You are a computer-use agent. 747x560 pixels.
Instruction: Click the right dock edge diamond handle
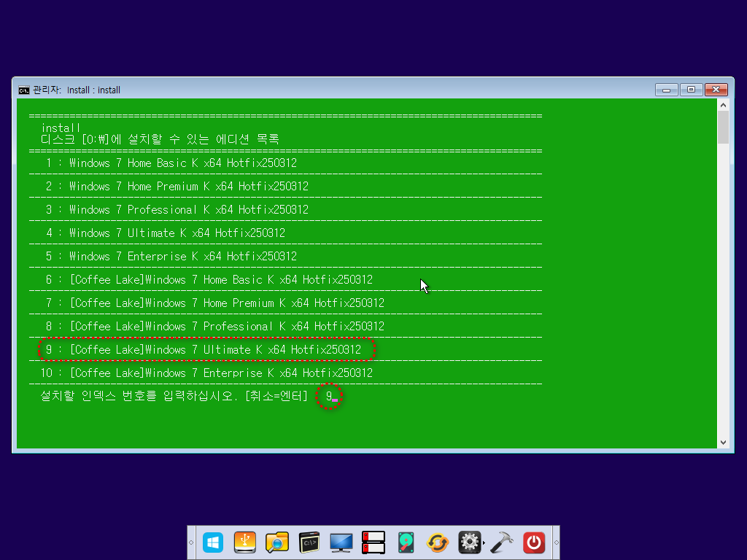(x=556, y=542)
